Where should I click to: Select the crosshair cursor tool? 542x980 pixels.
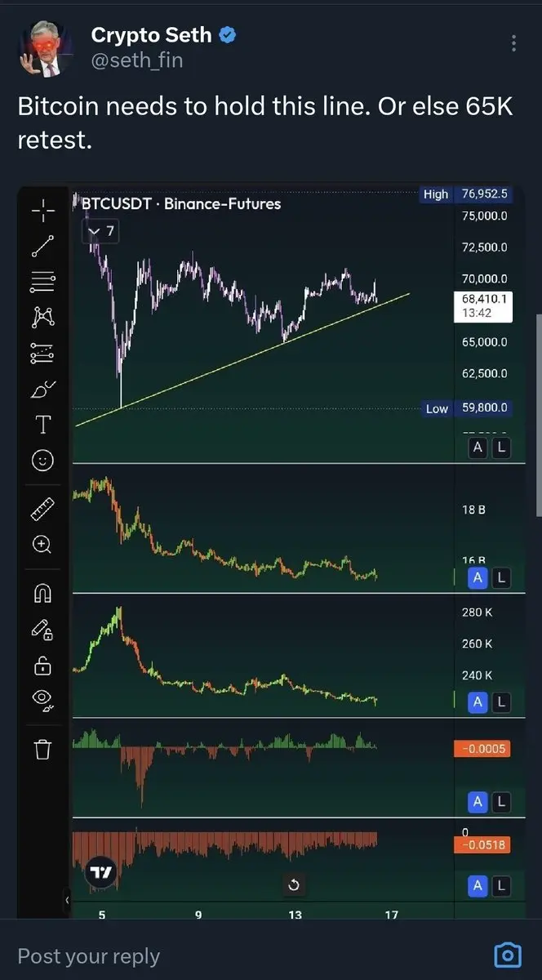tap(42, 211)
